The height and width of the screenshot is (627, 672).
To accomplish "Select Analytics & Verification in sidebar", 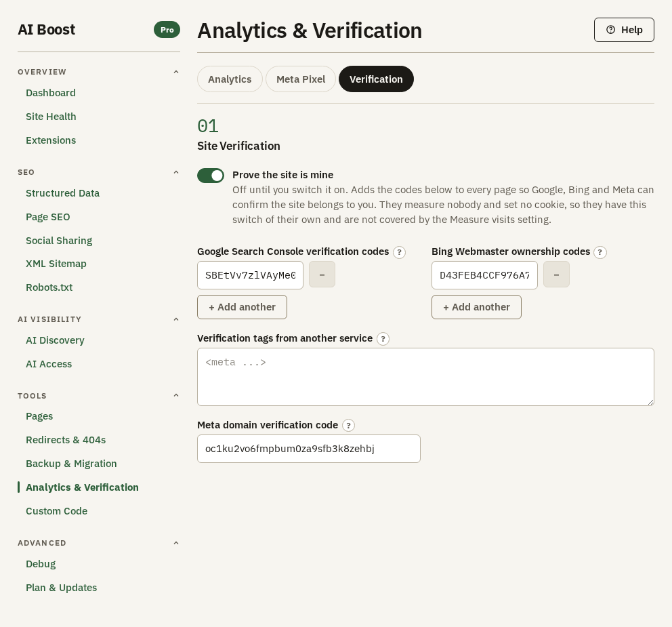I will click(82, 487).
